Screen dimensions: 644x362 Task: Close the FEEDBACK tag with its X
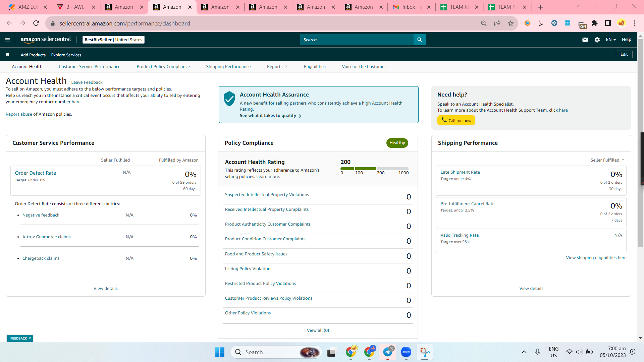click(30, 338)
